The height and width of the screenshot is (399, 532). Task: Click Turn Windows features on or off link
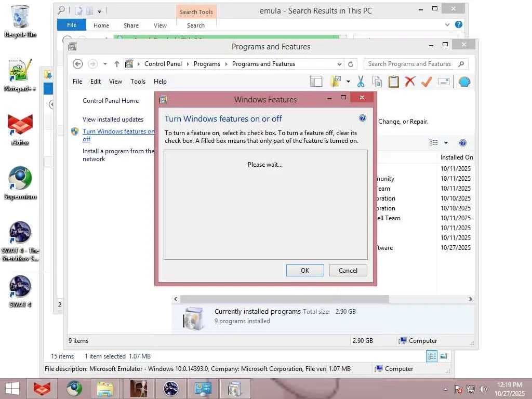click(118, 135)
